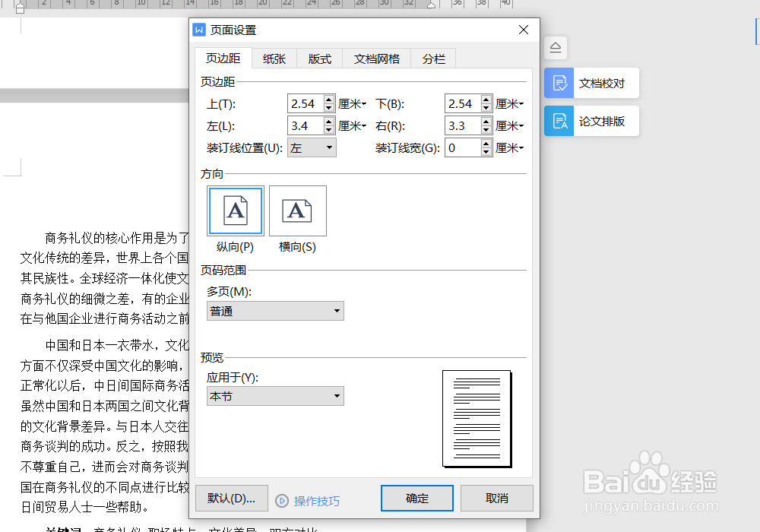Click the 默认(D)... button
The width and height of the screenshot is (760, 532).
click(231, 498)
